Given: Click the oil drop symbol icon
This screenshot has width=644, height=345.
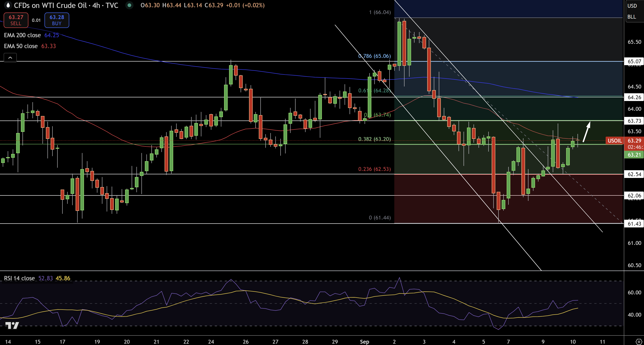Looking at the screenshot, I should tap(8, 5).
